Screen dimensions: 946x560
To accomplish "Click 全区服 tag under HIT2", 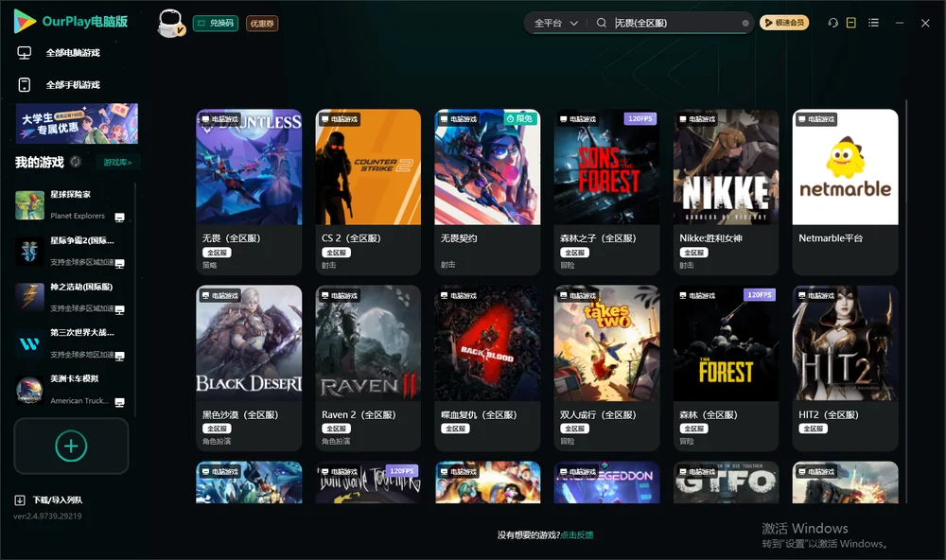I will pyautogui.click(x=814, y=429).
